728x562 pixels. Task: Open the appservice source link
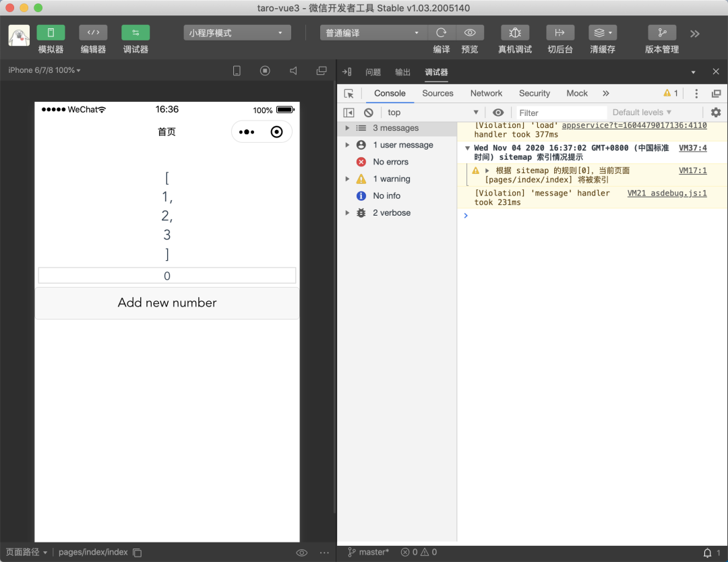click(634, 125)
